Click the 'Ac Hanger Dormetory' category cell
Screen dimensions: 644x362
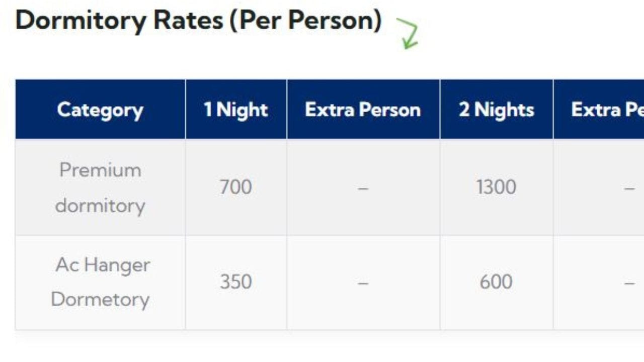point(100,282)
